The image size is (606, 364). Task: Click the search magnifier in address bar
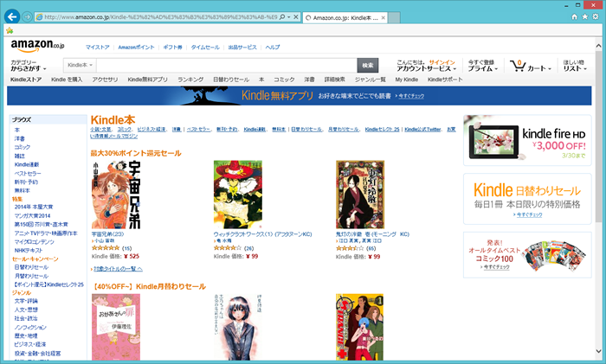[282, 17]
